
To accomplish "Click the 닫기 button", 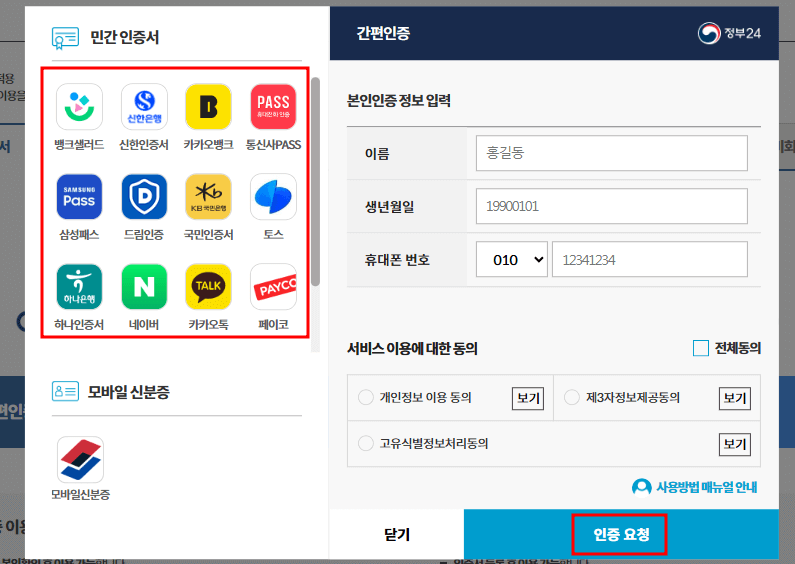I will point(396,535).
